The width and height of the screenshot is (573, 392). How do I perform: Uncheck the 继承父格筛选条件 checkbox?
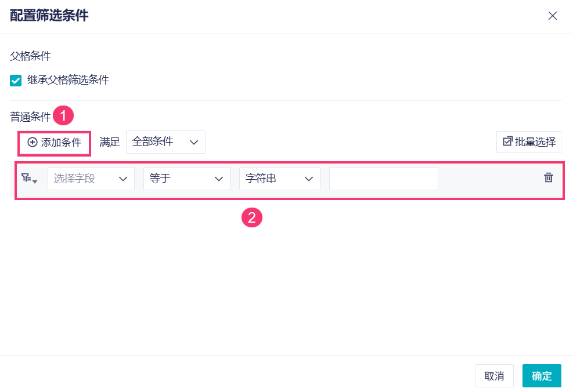[x=16, y=80]
